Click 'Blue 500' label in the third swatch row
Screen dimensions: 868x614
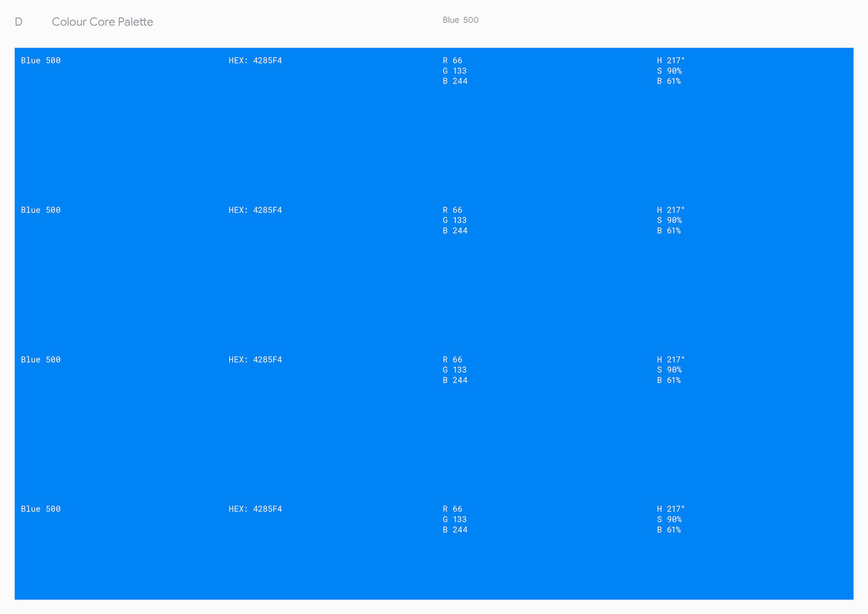click(40, 359)
